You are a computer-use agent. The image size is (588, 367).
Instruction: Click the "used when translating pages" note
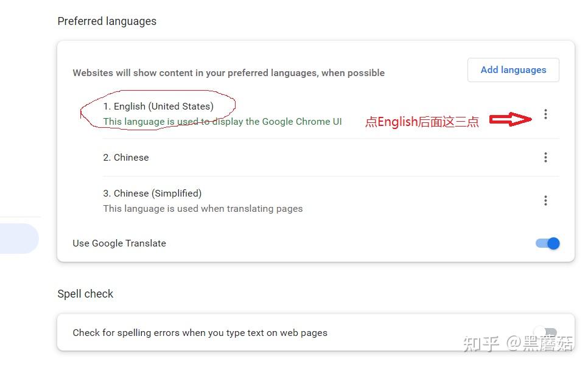tap(203, 209)
